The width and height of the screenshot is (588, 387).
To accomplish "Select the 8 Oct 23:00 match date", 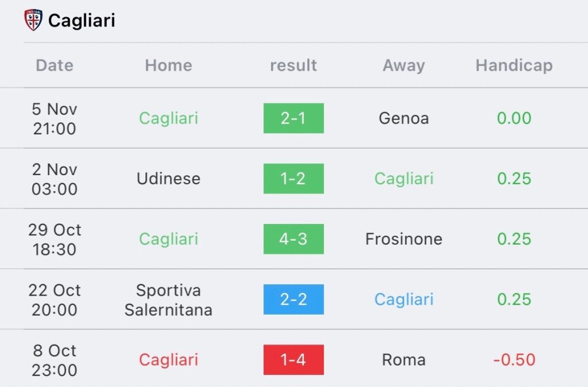I will click(x=55, y=360).
